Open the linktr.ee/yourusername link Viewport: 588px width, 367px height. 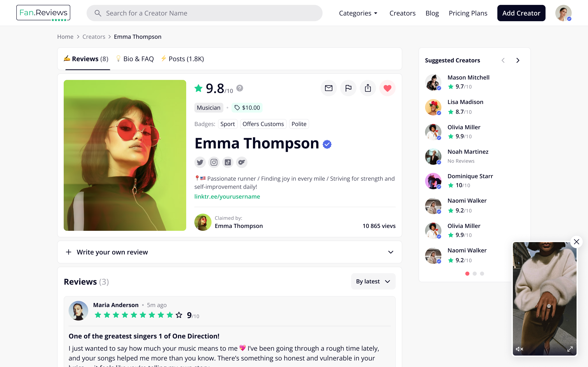[x=227, y=196]
